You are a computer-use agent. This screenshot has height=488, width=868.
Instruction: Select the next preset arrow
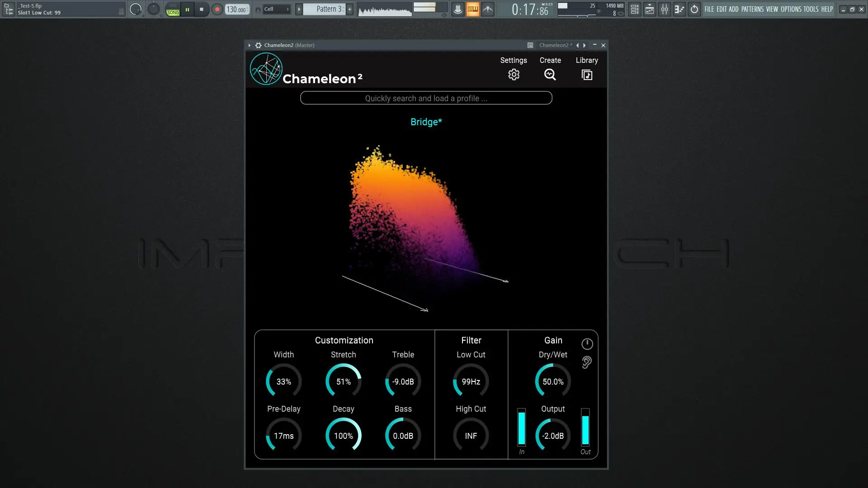tap(585, 45)
